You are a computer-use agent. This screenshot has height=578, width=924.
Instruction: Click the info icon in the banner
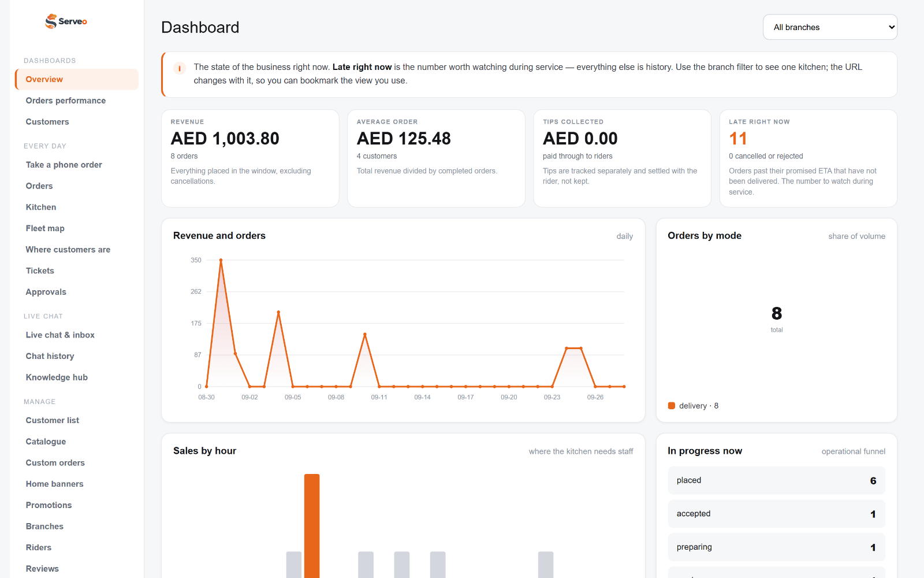pyautogui.click(x=180, y=68)
